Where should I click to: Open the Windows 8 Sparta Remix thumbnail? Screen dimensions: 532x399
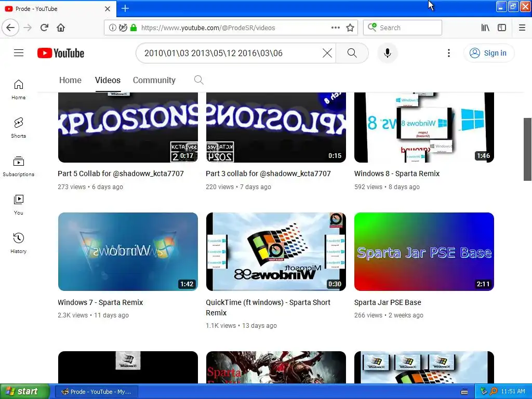point(424,127)
